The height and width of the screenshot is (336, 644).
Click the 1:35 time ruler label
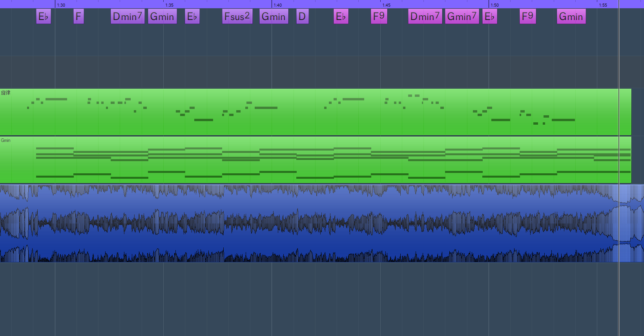click(170, 5)
